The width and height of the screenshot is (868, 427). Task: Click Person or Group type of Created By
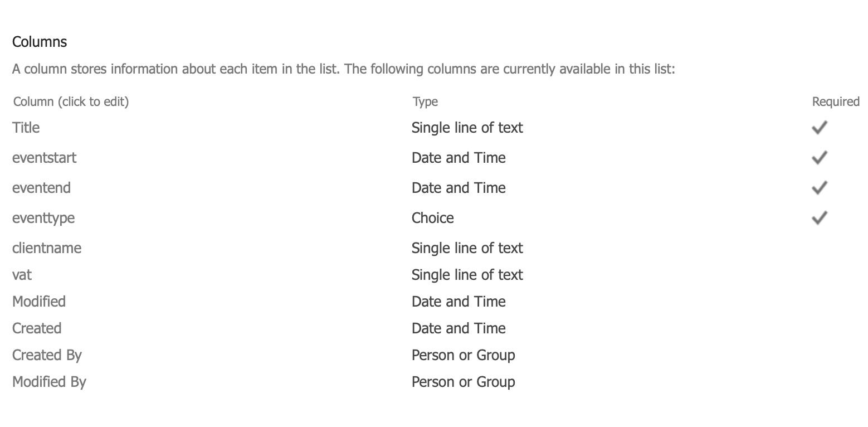pos(463,355)
